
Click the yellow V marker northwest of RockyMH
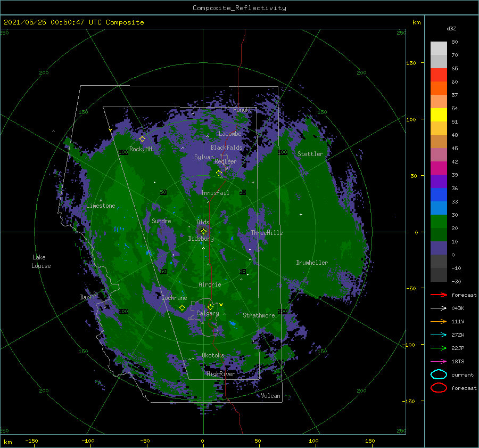111,131
